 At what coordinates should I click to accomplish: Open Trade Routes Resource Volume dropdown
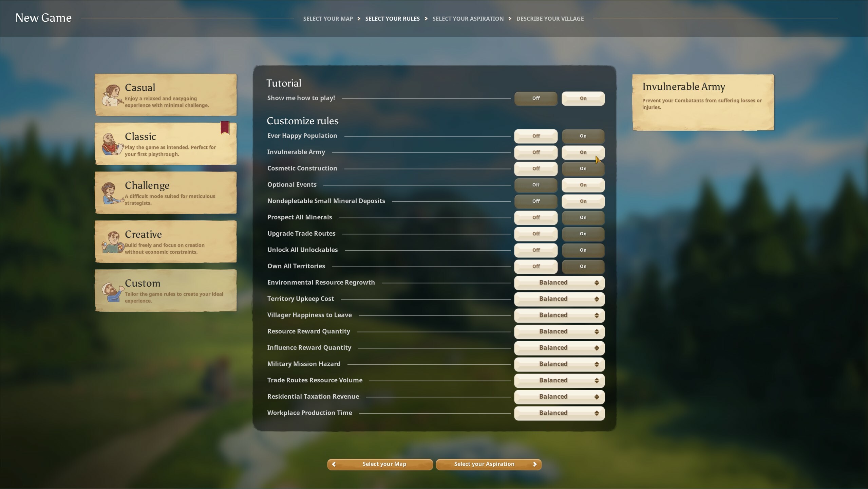coord(559,381)
